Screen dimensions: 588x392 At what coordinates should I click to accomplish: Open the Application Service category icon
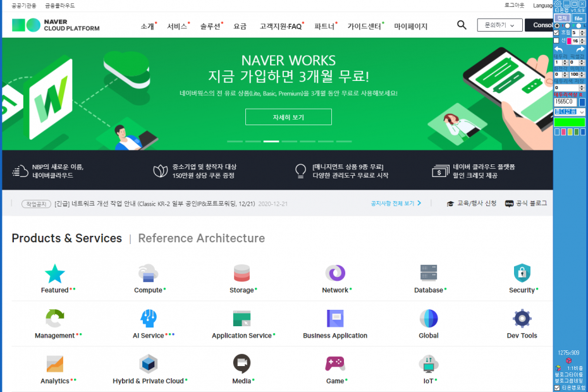(x=242, y=319)
